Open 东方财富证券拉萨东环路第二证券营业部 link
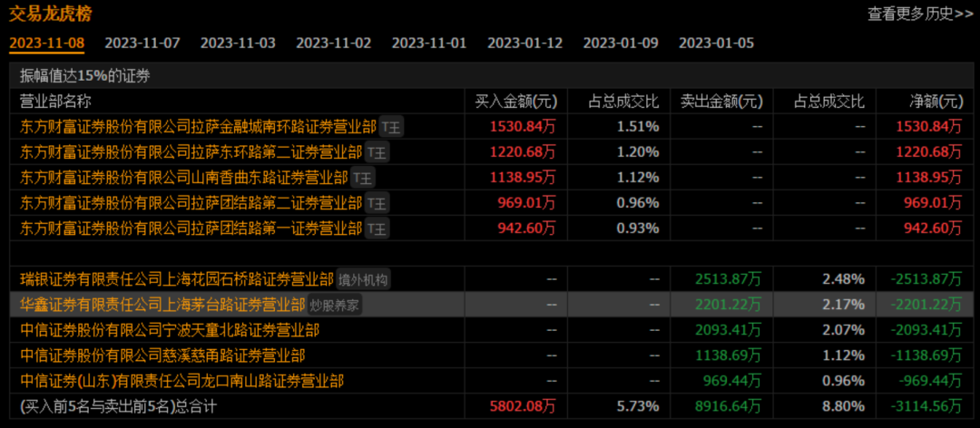This screenshot has width=980, height=428. click(x=191, y=151)
